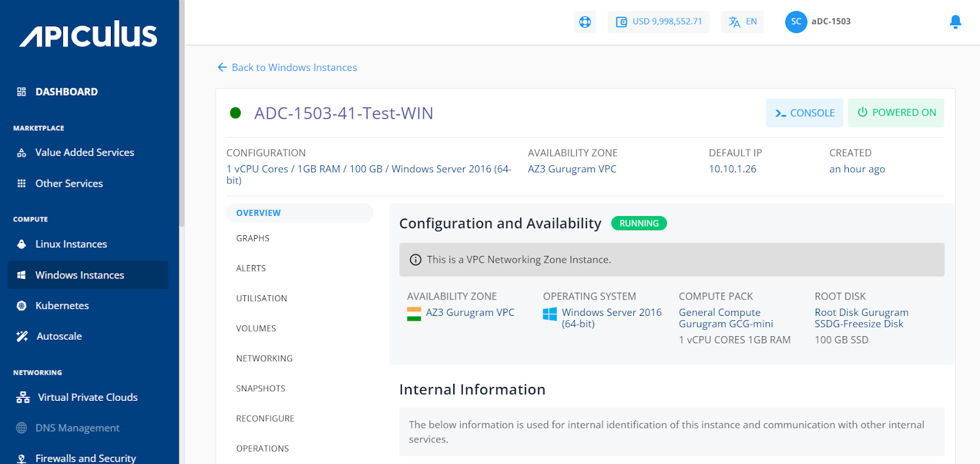Open Linux Instances
The width and height of the screenshot is (980, 464).
tap(71, 244)
